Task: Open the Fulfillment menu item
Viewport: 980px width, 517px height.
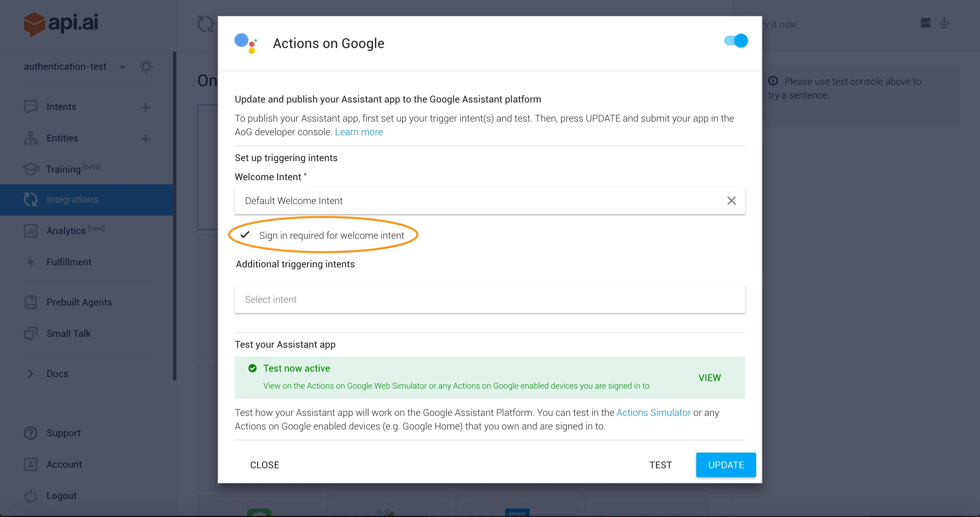Action: [x=69, y=262]
